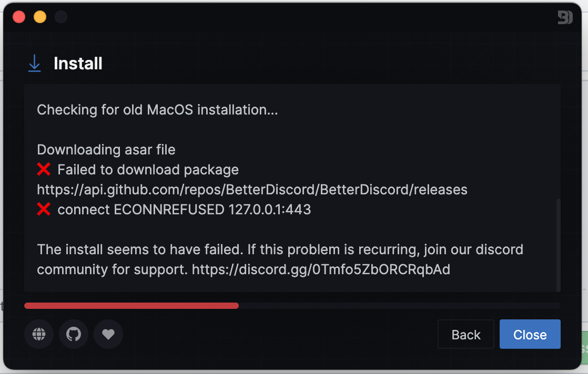Click the red progress bar
The width and height of the screenshot is (588, 374).
pyautogui.click(x=131, y=305)
